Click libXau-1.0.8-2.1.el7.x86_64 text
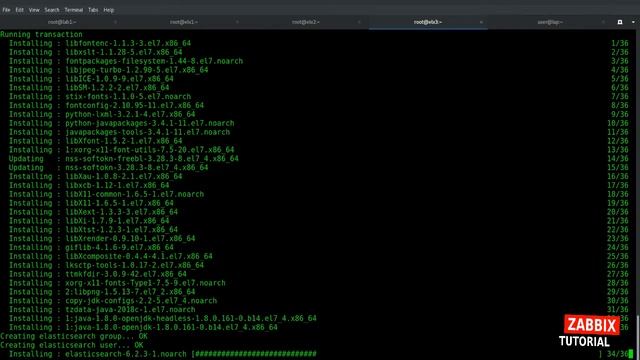 pos(124,176)
